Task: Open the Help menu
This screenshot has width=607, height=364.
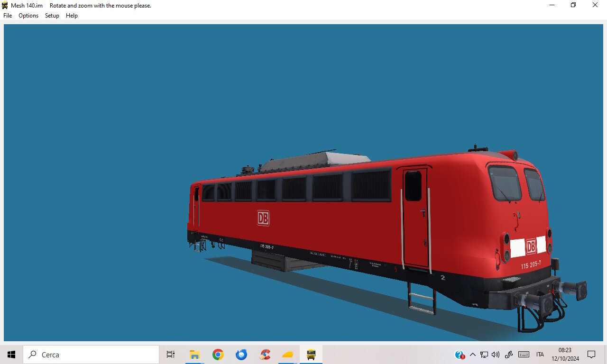Action: pyautogui.click(x=72, y=16)
